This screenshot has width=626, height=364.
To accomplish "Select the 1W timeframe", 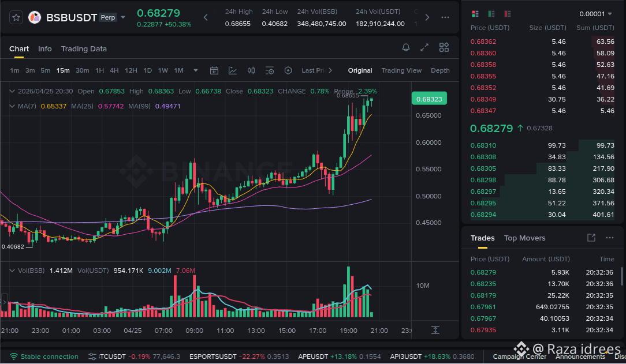I will tap(163, 70).
